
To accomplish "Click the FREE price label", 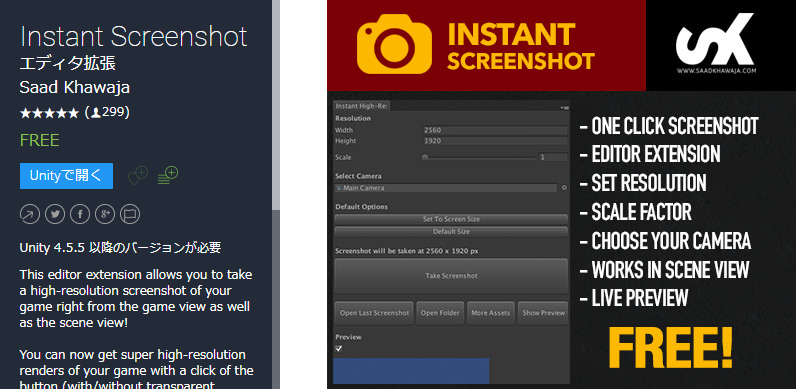I will click(40, 140).
